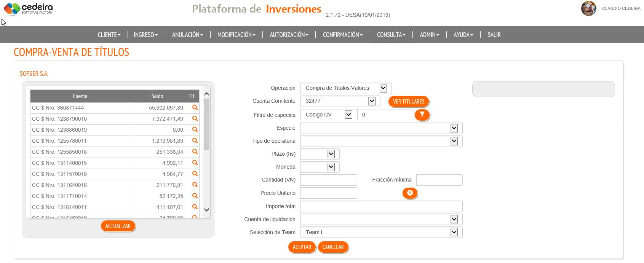Click magnifier icon for account 1311570018

(195, 174)
